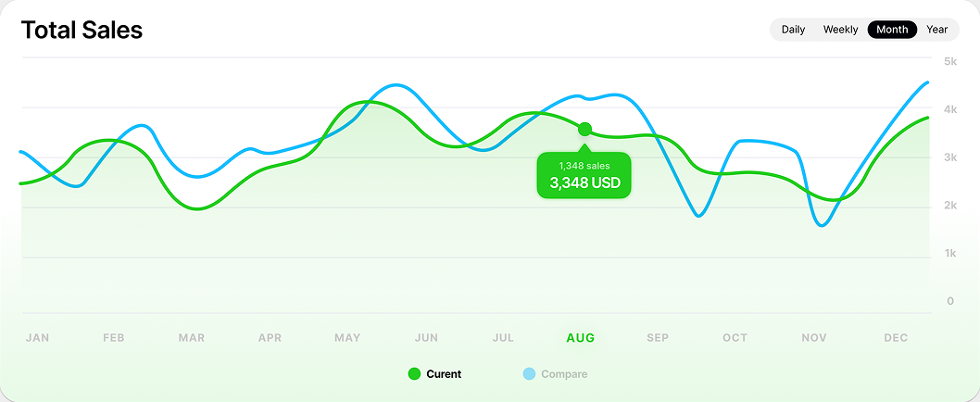Click the green data point marker on chart
Screen dimensions: 980x402
point(584,129)
